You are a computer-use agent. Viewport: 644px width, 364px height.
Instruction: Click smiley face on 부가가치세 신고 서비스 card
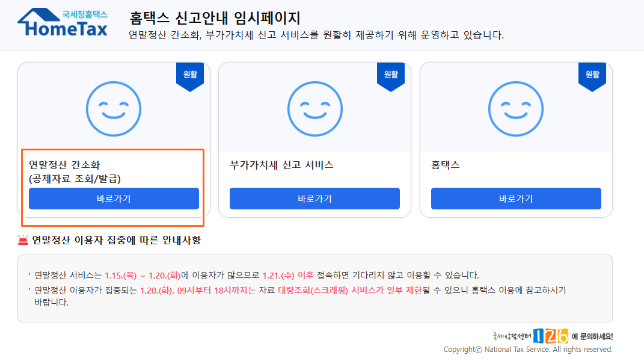click(x=314, y=109)
